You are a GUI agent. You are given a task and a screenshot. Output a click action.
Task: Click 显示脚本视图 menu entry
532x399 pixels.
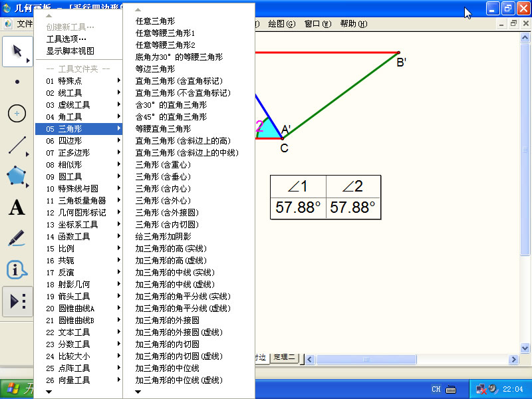coord(70,51)
